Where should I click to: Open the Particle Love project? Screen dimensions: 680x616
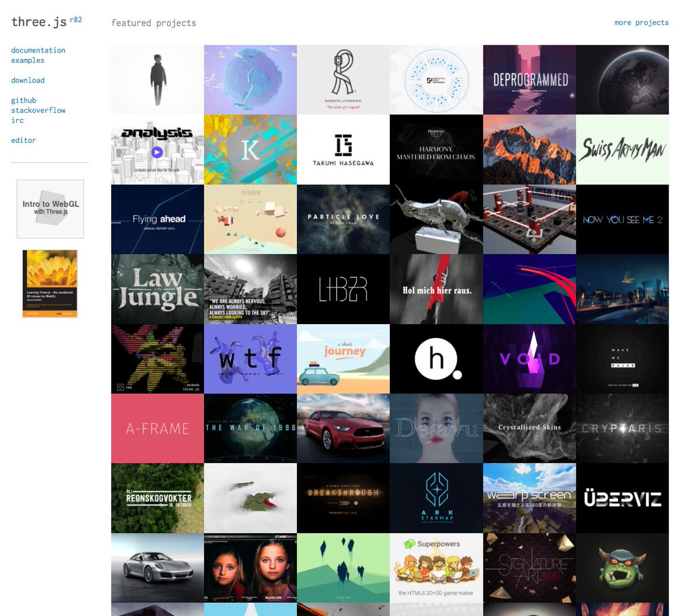click(x=343, y=219)
